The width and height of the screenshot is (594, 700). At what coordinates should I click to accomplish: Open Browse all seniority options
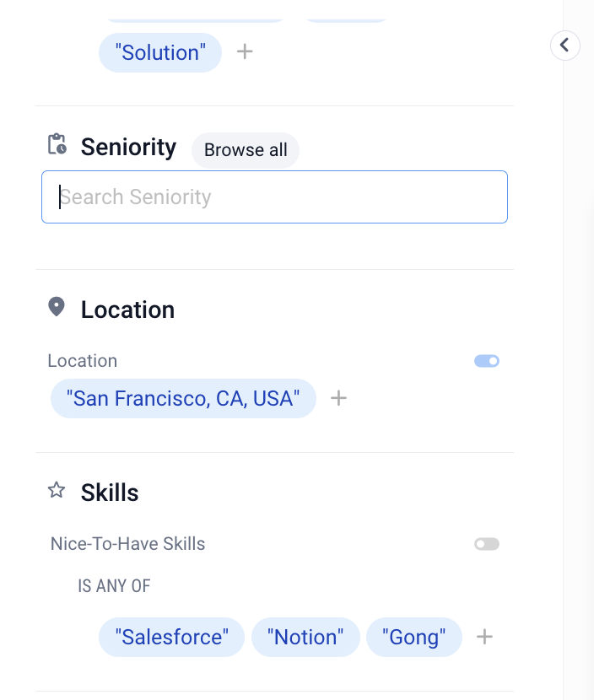[246, 150]
